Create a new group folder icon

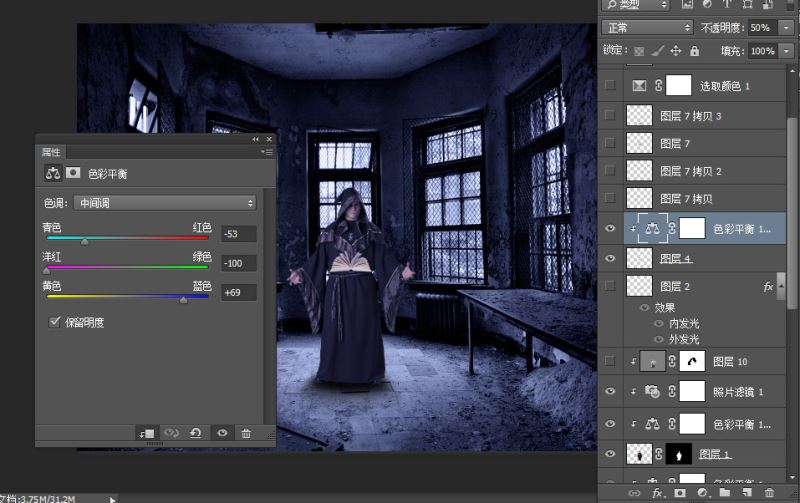click(725, 492)
